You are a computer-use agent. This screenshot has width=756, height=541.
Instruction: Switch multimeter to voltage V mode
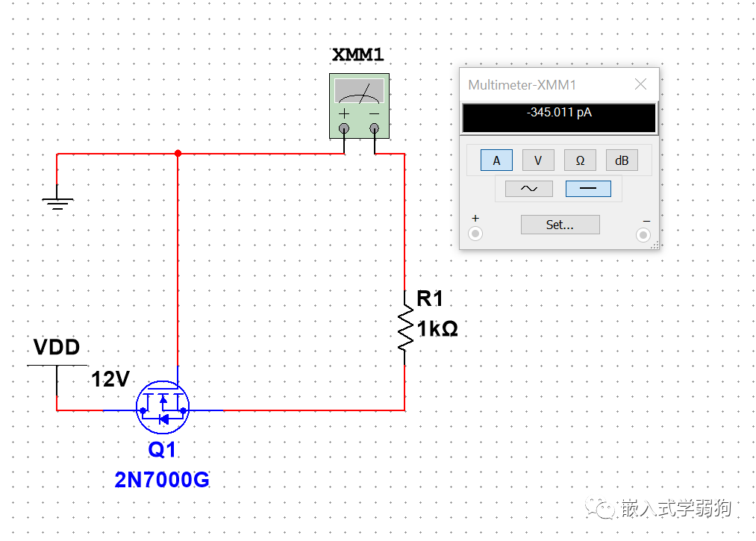(538, 160)
